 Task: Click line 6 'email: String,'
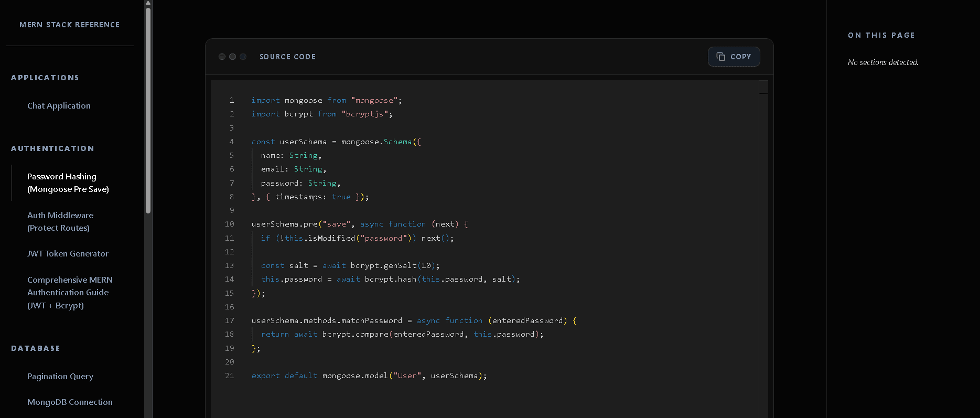pos(294,169)
